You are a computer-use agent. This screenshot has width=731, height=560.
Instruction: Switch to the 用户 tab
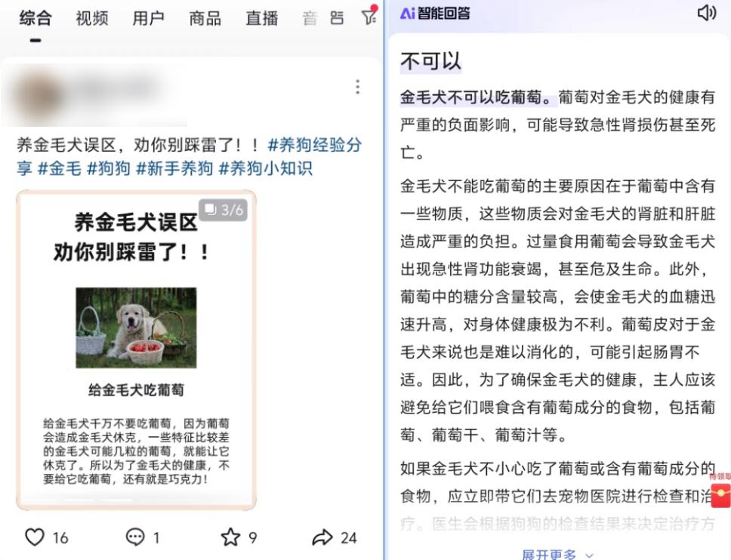(148, 19)
